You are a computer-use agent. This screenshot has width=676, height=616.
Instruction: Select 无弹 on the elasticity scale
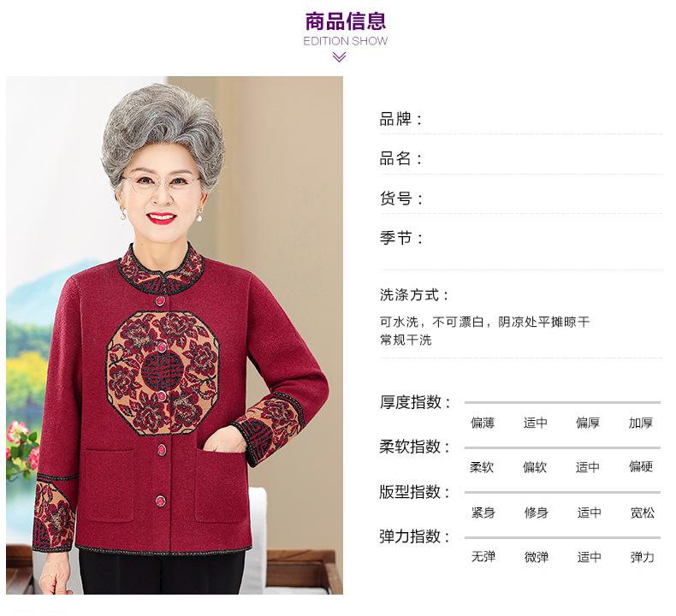click(x=483, y=557)
